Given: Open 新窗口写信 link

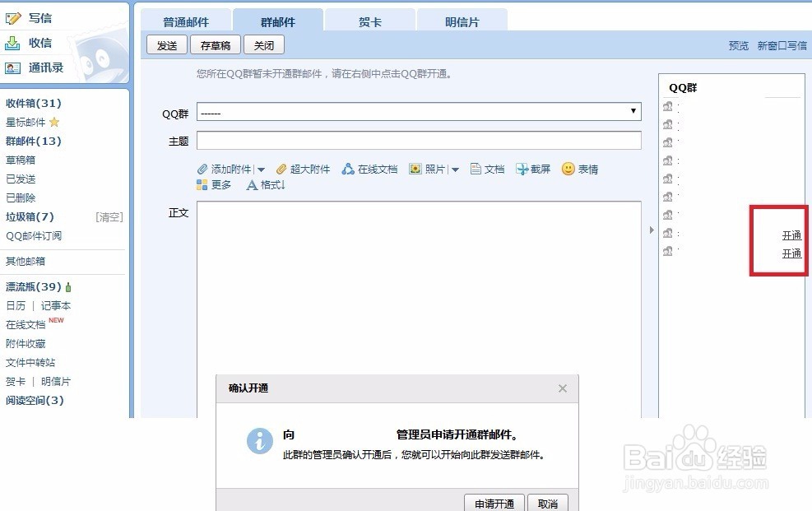Looking at the screenshot, I should 782,45.
